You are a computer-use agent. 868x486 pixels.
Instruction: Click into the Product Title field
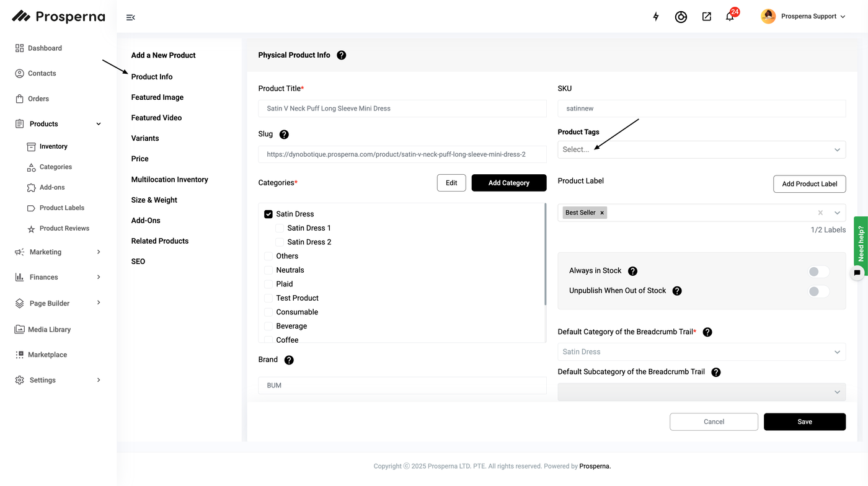click(x=402, y=108)
